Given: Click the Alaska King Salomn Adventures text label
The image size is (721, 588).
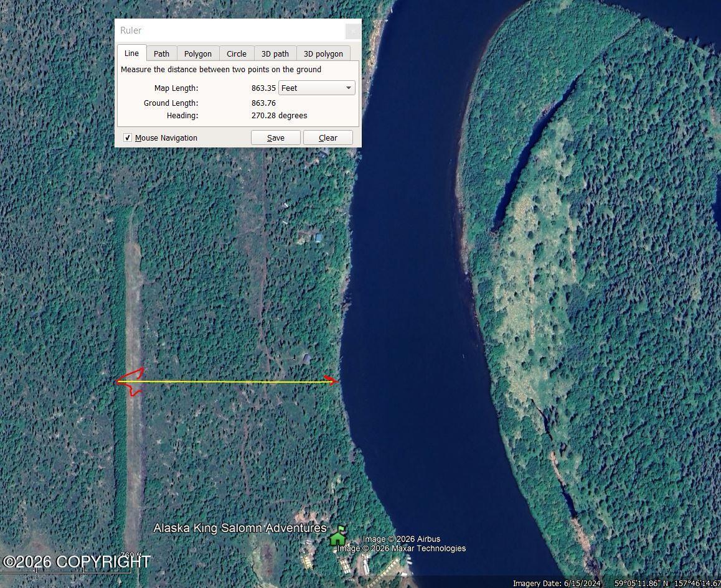Looking at the screenshot, I should tap(238, 528).
